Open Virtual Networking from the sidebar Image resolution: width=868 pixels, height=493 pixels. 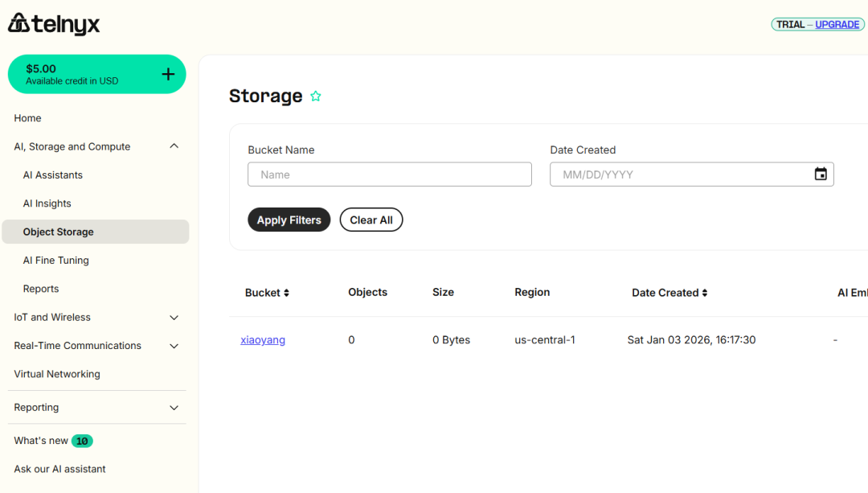57,374
